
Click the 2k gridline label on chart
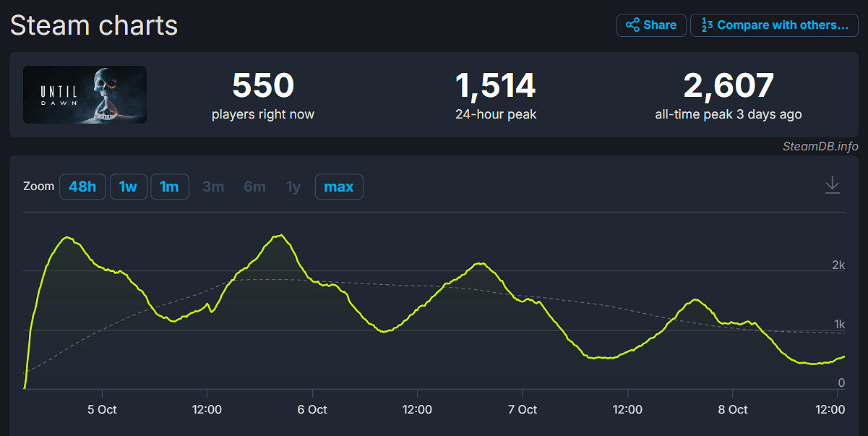[838, 265]
